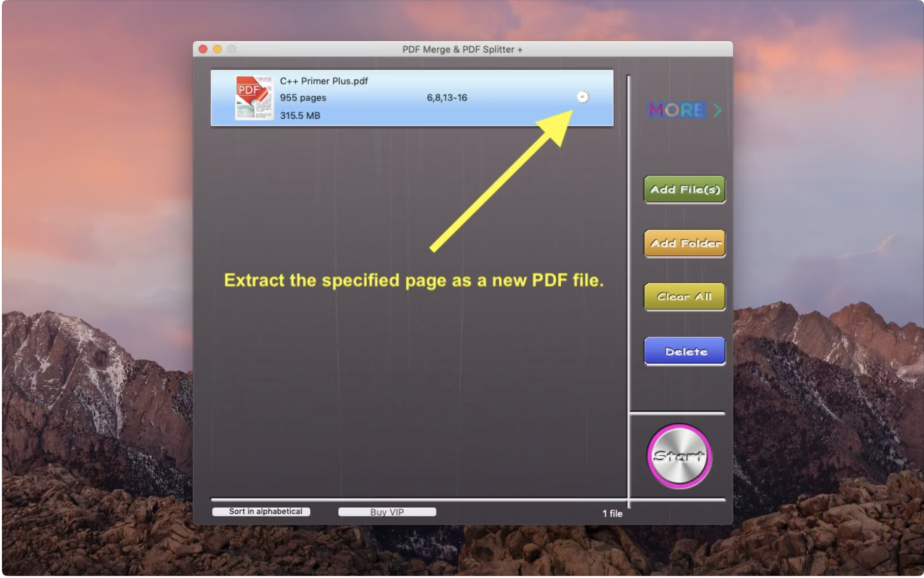Minimize the window using the yellow button

click(217, 49)
